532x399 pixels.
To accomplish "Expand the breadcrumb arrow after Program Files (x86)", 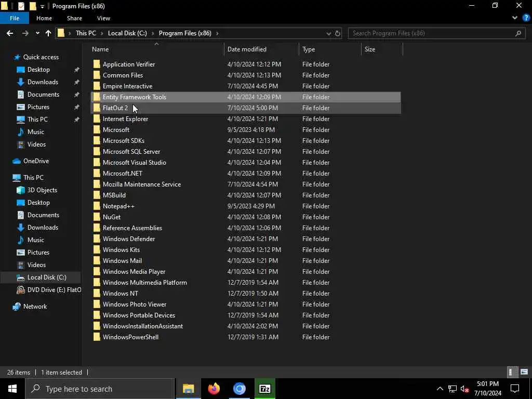I will 217,33.
